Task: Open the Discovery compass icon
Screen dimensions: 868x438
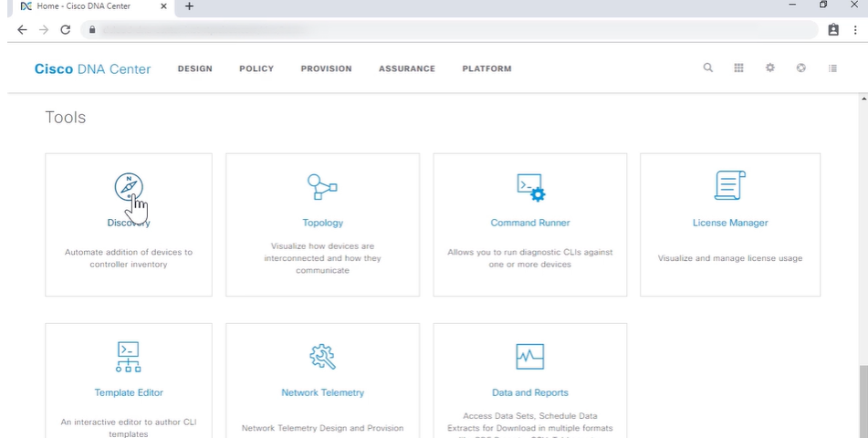Action: tap(129, 187)
